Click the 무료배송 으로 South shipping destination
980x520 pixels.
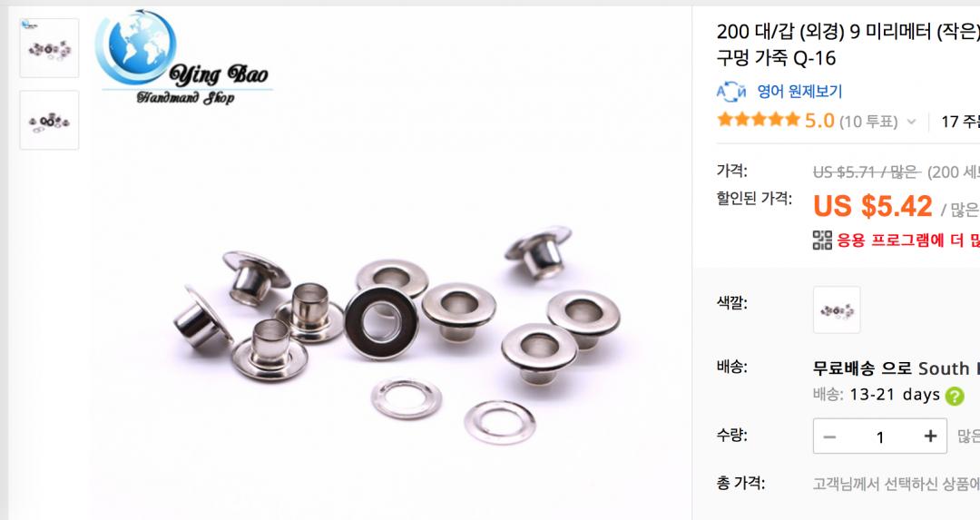click(897, 368)
